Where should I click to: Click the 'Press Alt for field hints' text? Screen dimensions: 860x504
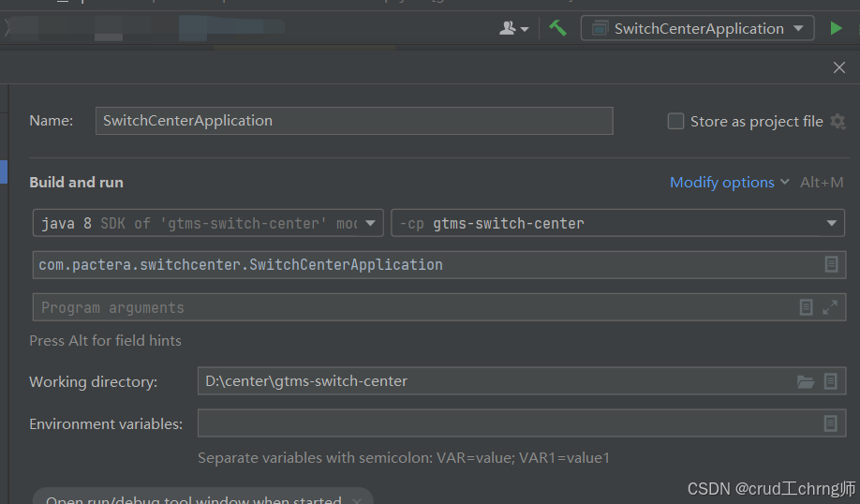tap(105, 341)
